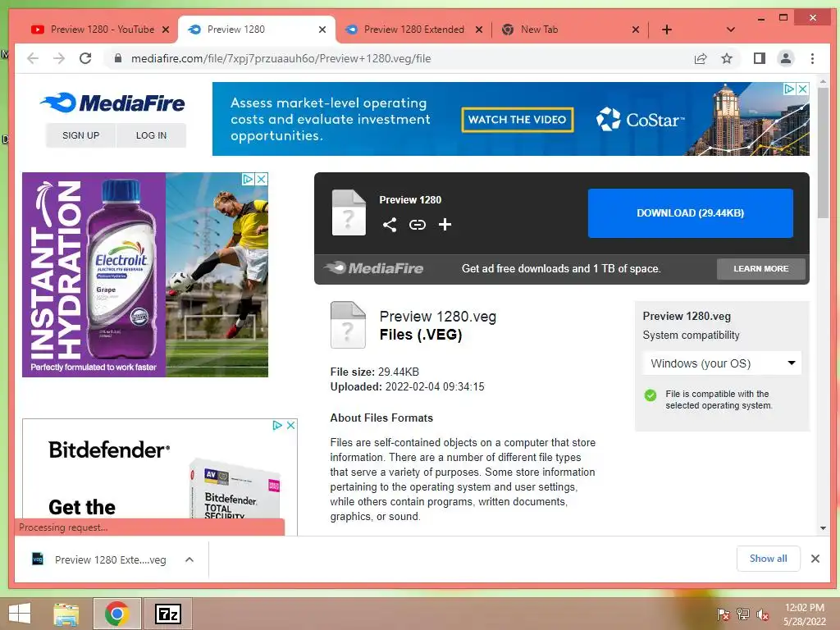Open File Explorer from the taskbar

66,614
